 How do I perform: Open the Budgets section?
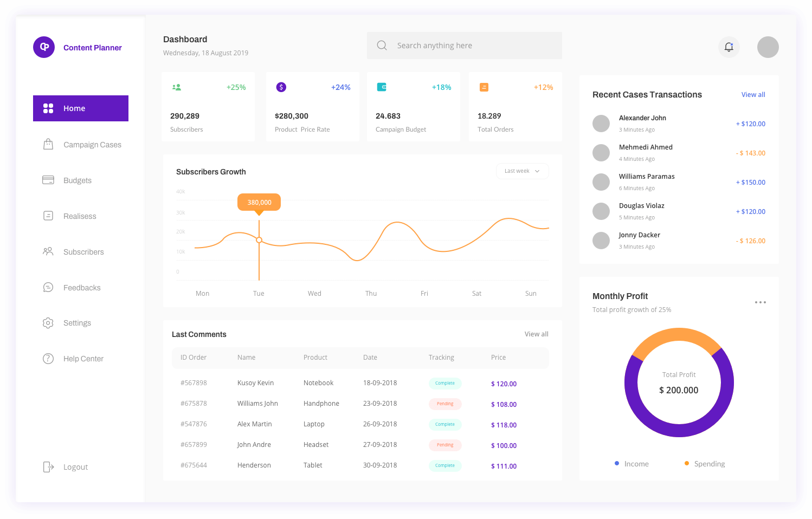pyautogui.click(x=78, y=180)
